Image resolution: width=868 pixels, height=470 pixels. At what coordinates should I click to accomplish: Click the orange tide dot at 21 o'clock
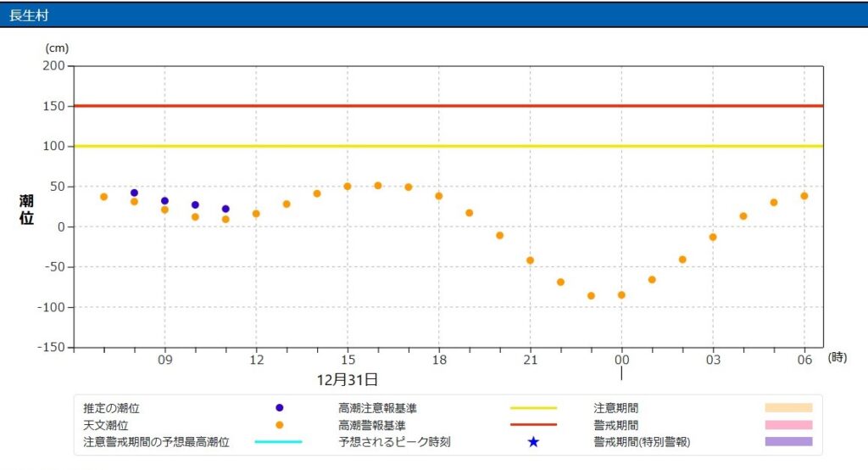point(531,260)
